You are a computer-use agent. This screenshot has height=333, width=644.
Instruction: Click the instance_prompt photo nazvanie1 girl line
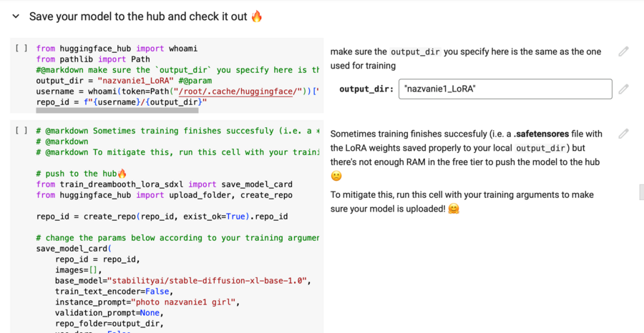pos(147,302)
